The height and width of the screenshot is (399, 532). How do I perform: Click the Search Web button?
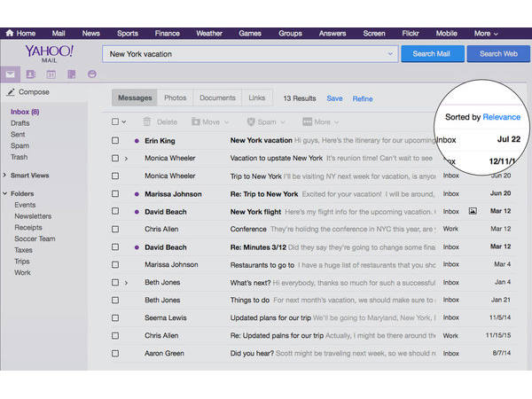tap(498, 53)
